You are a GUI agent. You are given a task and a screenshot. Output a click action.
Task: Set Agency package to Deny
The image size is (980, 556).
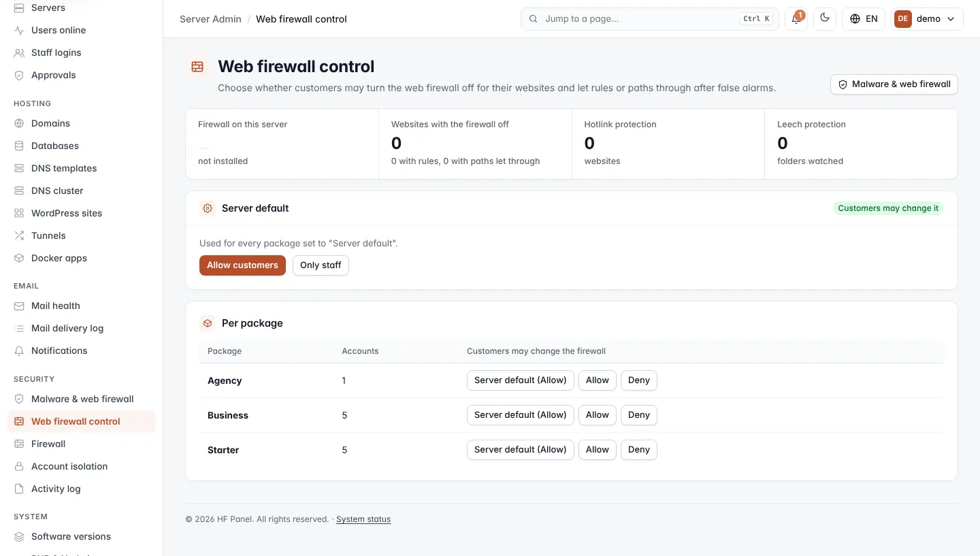tap(639, 380)
